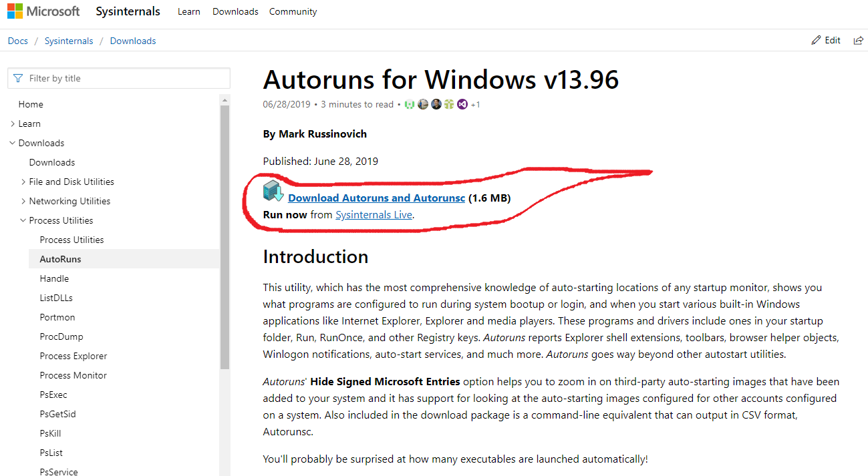This screenshot has height=476, width=868.
Task: Click the Autoruns download package icon
Action: coord(273,191)
